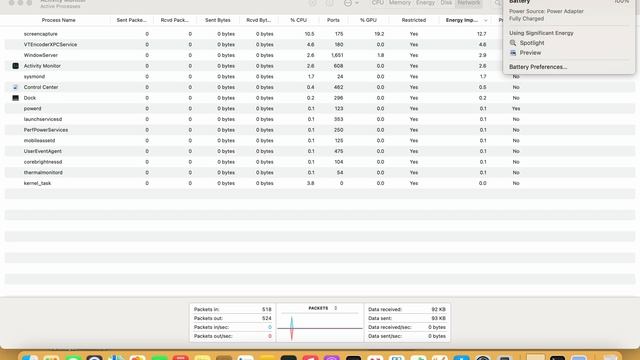Image resolution: width=640 pixels, height=360 pixels.
Task: Click the 608 ports value for Activity Monitor
Action: click(338, 66)
